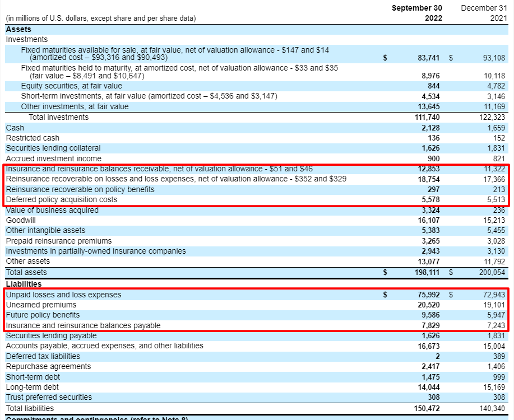Image resolution: width=514 pixels, height=420 pixels.
Task: Select the Goodwill row
Action: click(22, 221)
